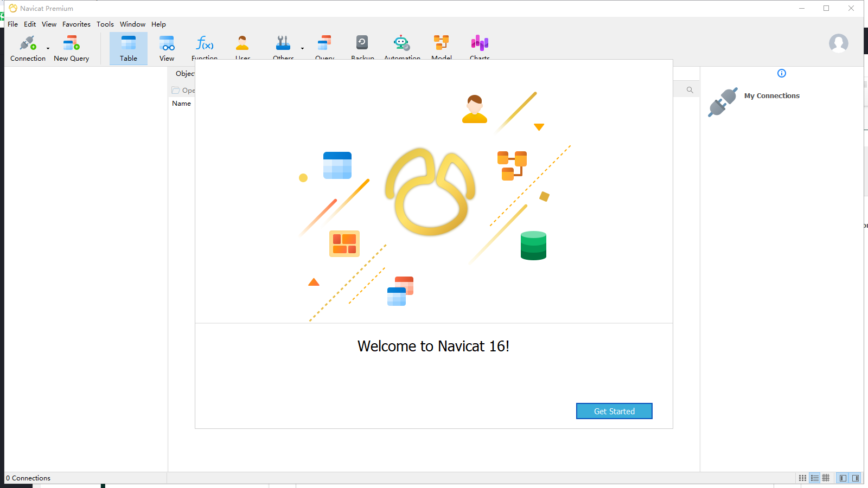Open the Connection dropdown arrow
Image resolution: width=868 pixels, height=488 pixels.
pyautogui.click(x=48, y=49)
